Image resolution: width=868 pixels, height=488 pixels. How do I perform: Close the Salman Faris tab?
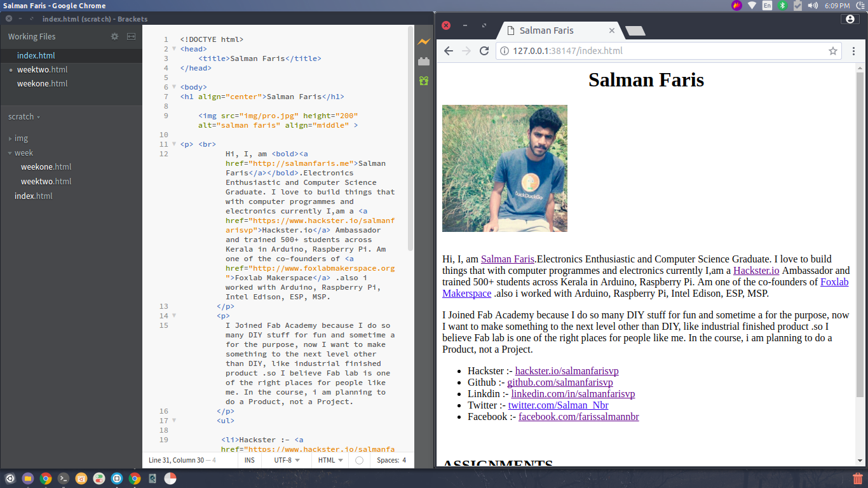click(x=612, y=30)
